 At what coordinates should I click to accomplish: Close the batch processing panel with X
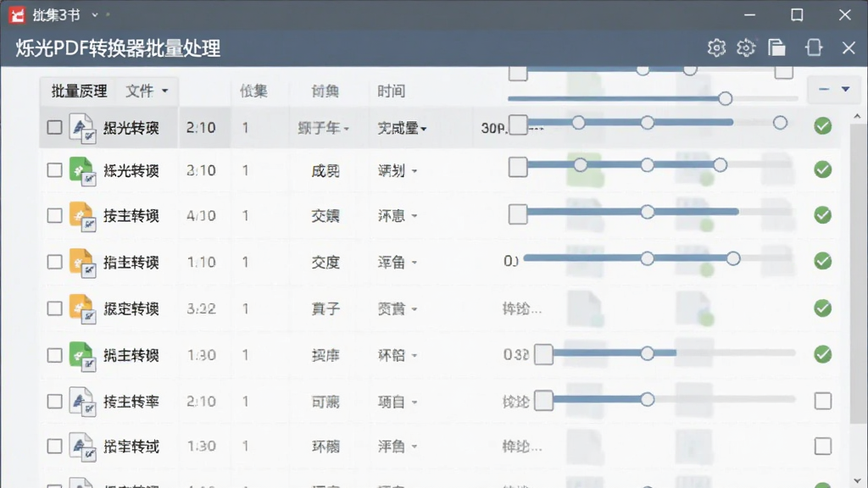[849, 48]
